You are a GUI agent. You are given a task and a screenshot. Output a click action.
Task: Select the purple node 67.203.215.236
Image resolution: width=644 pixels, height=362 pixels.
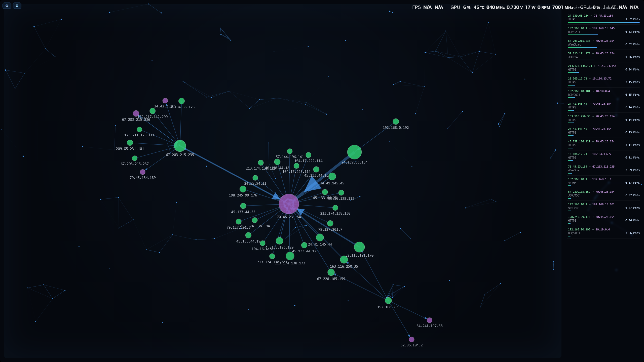point(136,113)
